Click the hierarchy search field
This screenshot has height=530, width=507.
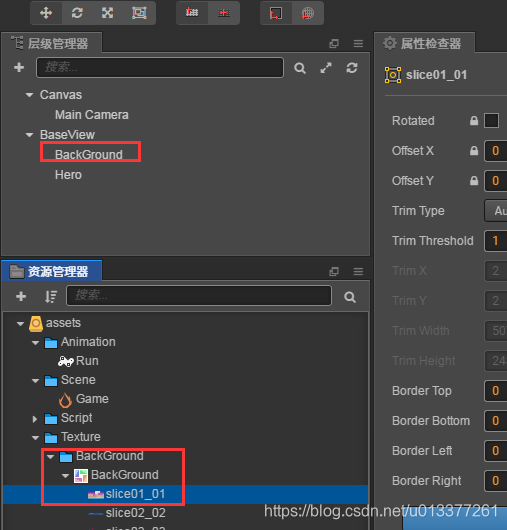160,68
